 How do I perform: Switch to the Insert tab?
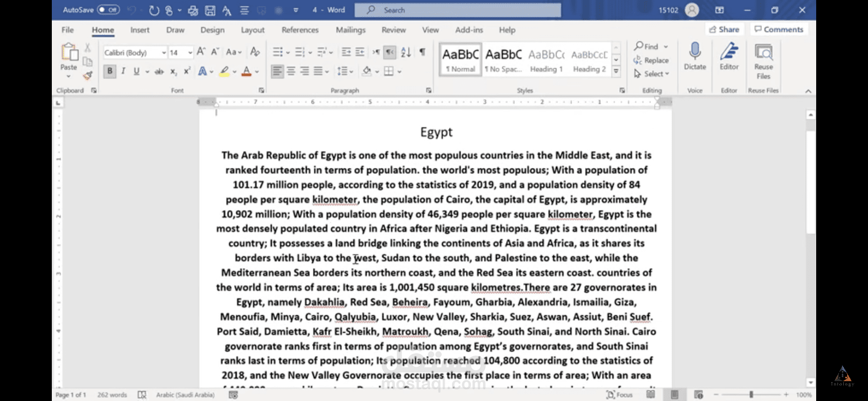[139, 30]
